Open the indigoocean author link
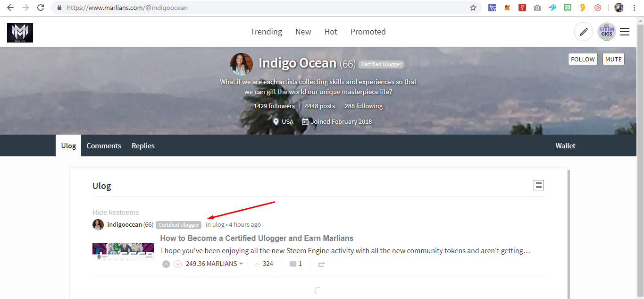 (125, 224)
